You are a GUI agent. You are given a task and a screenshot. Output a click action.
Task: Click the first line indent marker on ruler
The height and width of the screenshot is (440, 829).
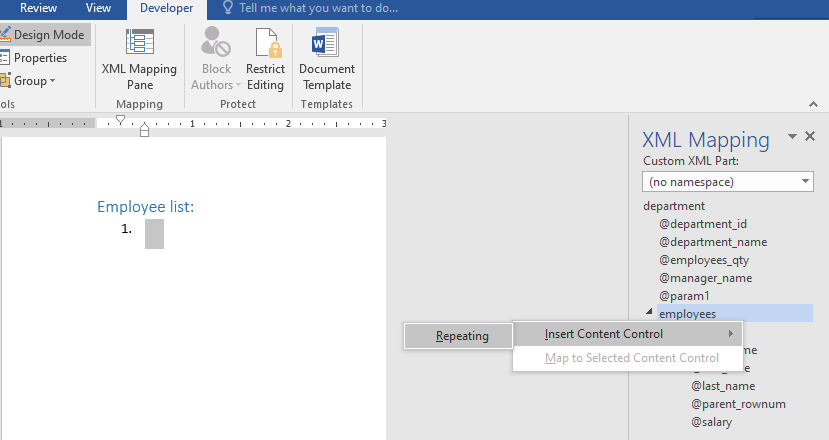click(x=121, y=120)
